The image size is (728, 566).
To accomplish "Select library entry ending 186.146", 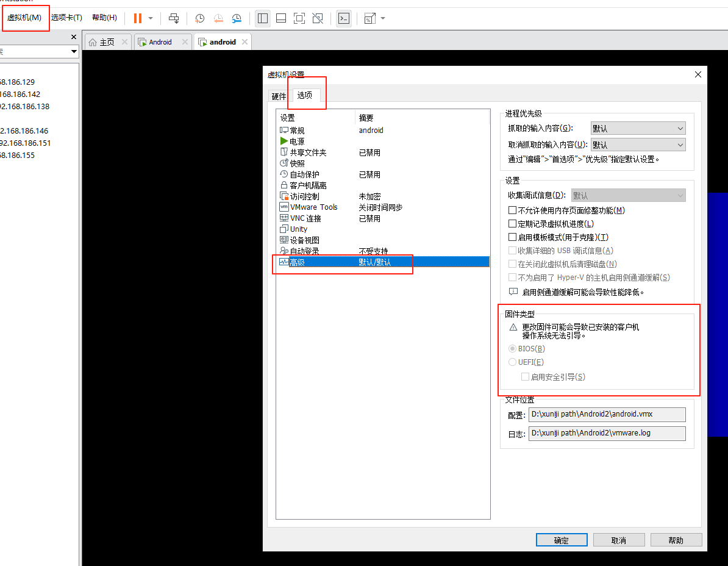I will click(x=24, y=131).
